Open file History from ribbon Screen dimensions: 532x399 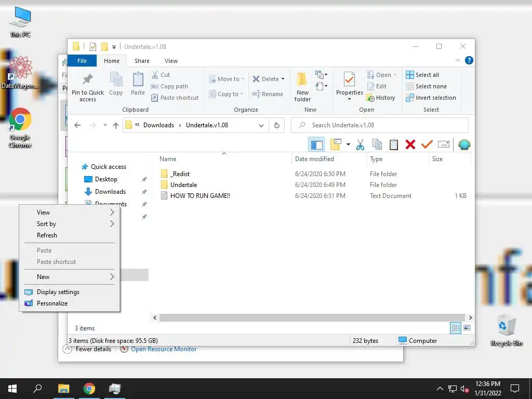tap(381, 98)
